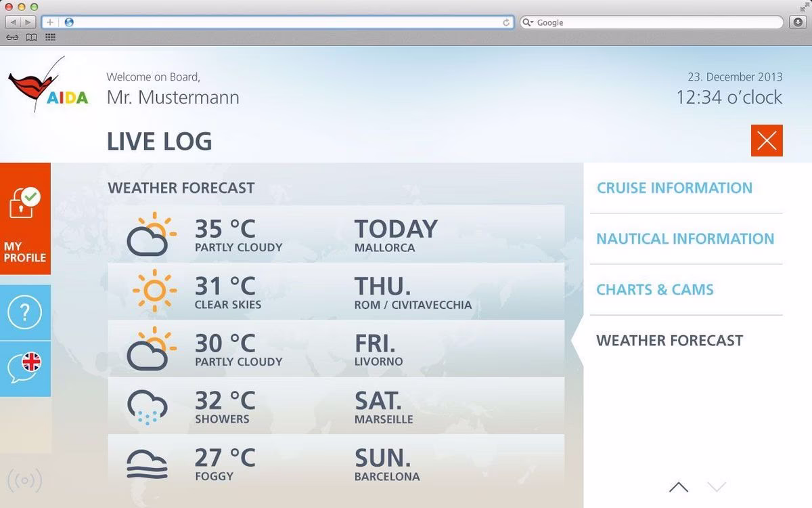Image resolution: width=812 pixels, height=508 pixels.
Task: Open Nautical Information from the right menu
Action: (x=685, y=238)
